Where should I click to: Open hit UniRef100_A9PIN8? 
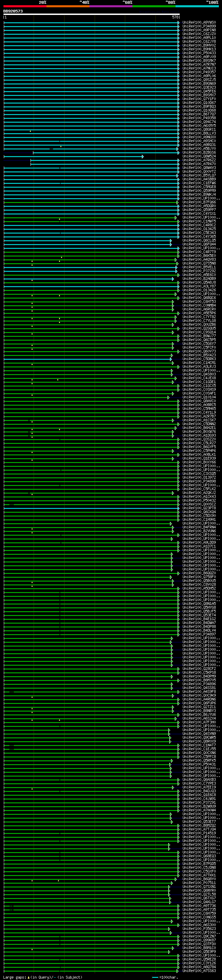click(x=199, y=30)
